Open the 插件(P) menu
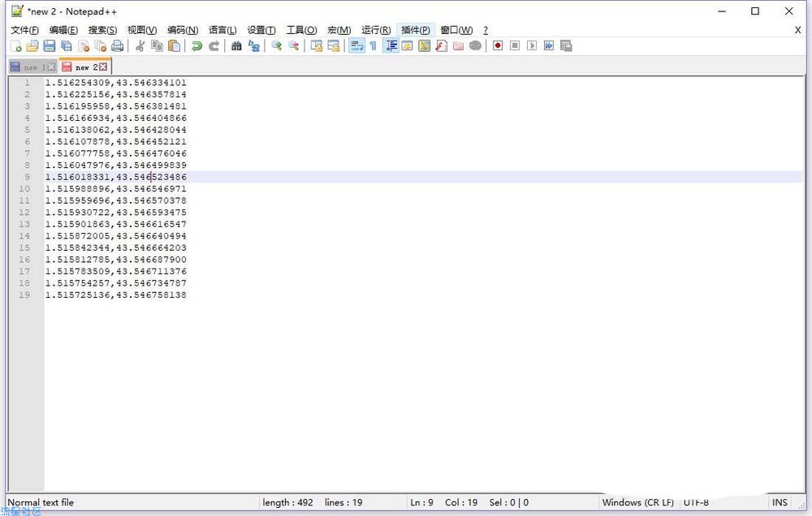Viewport: 812px width, 516px height. pos(415,30)
